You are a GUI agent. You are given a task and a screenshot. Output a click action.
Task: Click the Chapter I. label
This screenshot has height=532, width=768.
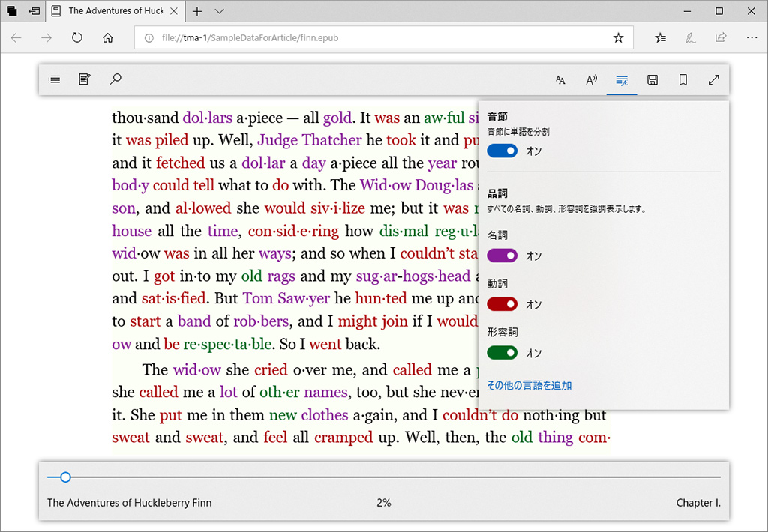point(698,503)
